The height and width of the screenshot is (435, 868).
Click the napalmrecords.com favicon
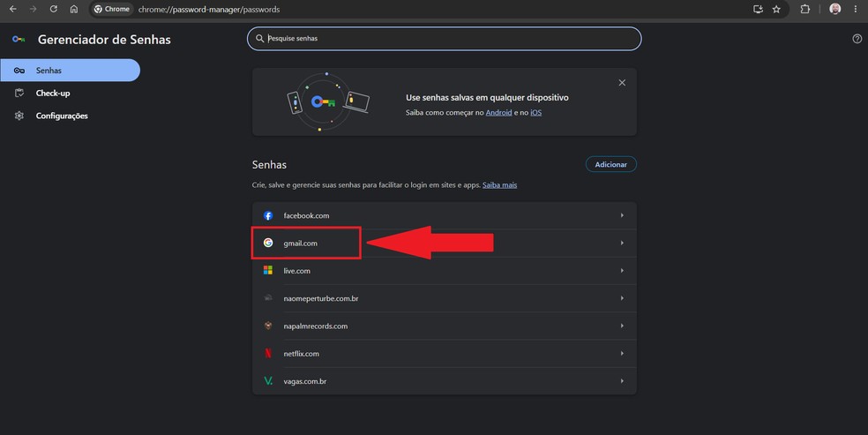click(268, 326)
